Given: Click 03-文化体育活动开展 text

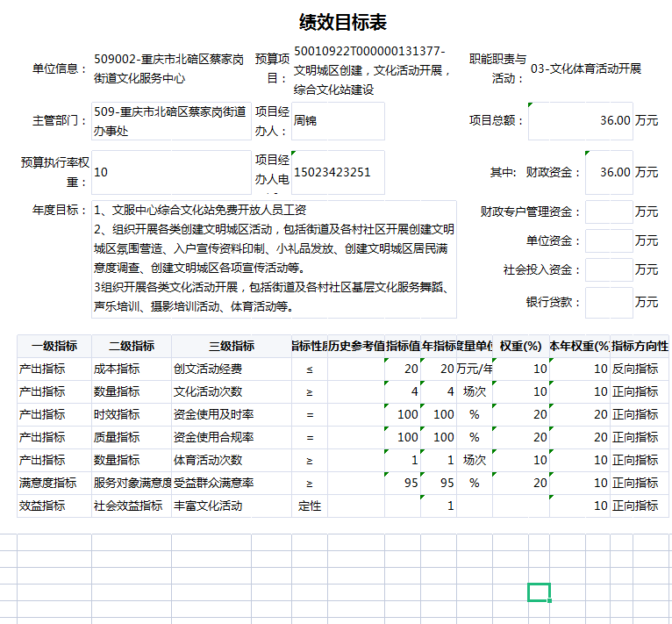Looking at the screenshot, I should point(586,68).
